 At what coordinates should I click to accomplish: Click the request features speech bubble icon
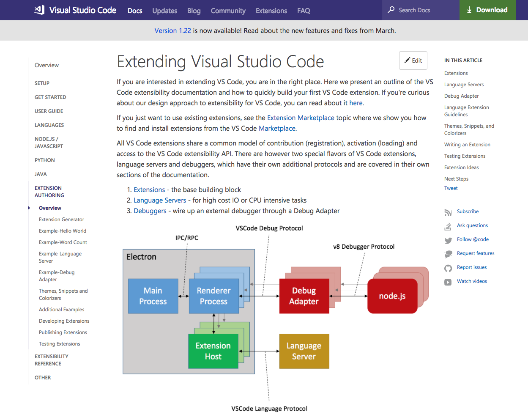pyautogui.click(x=449, y=254)
